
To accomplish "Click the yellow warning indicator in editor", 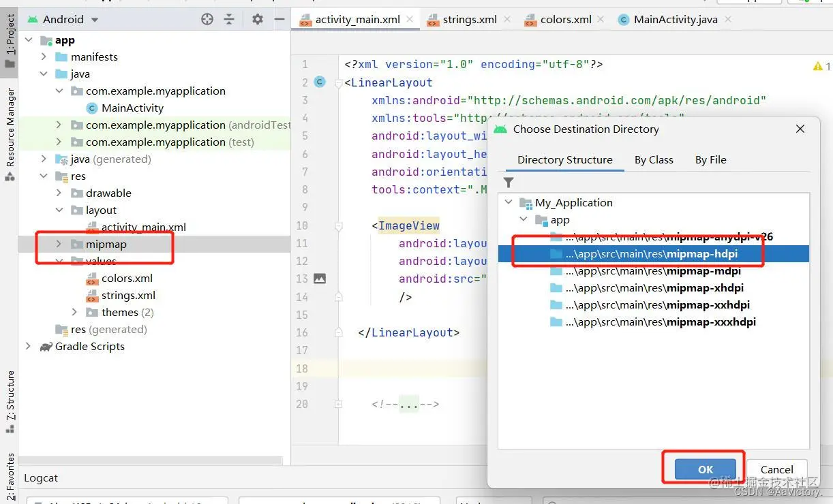I will click(817, 66).
